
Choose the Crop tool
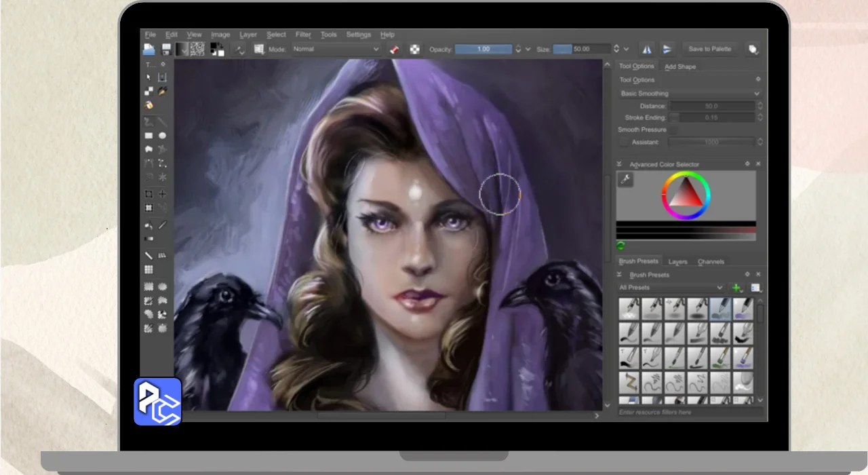click(x=149, y=194)
